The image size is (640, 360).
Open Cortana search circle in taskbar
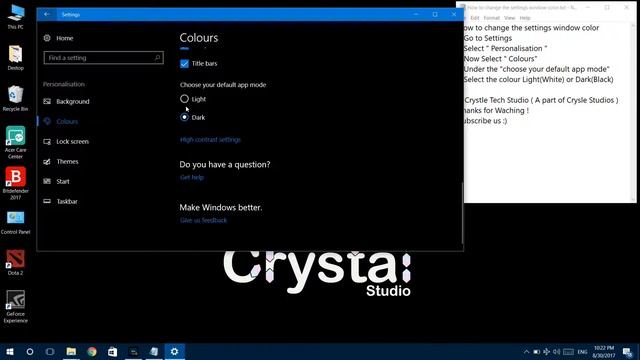[x=30, y=351]
